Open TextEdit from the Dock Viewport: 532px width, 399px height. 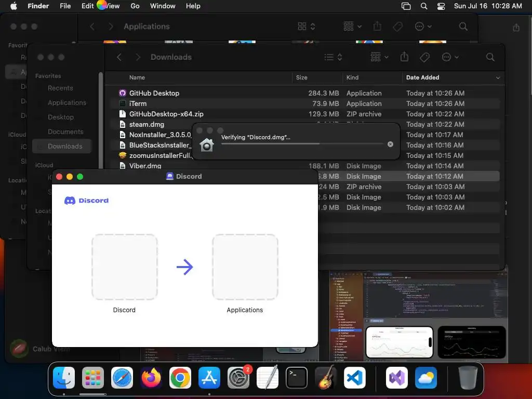coord(268,378)
